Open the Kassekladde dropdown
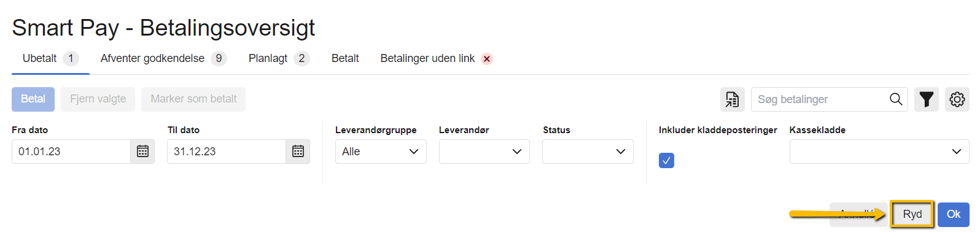980x243 pixels. pos(879,152)
